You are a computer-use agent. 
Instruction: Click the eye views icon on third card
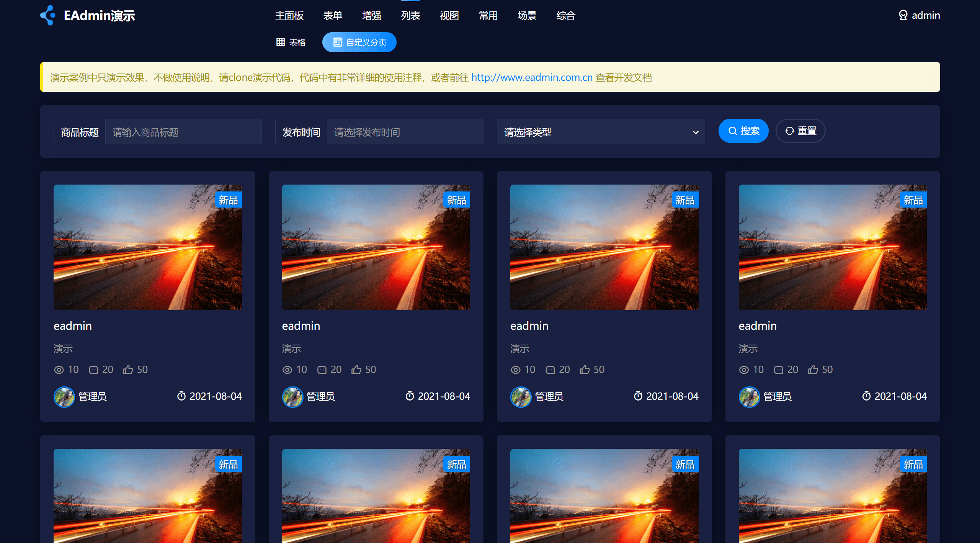pos(516,370)
